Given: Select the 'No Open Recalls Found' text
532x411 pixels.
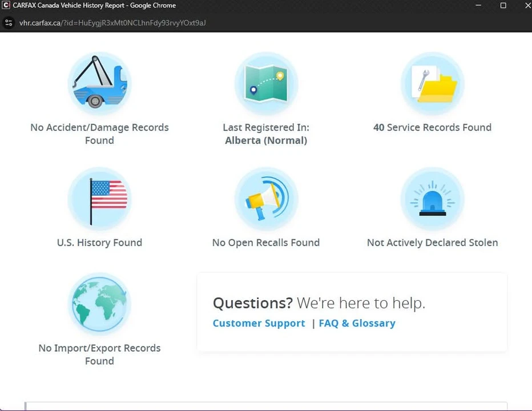Looking at the screenshot, I should click(266, 243).
